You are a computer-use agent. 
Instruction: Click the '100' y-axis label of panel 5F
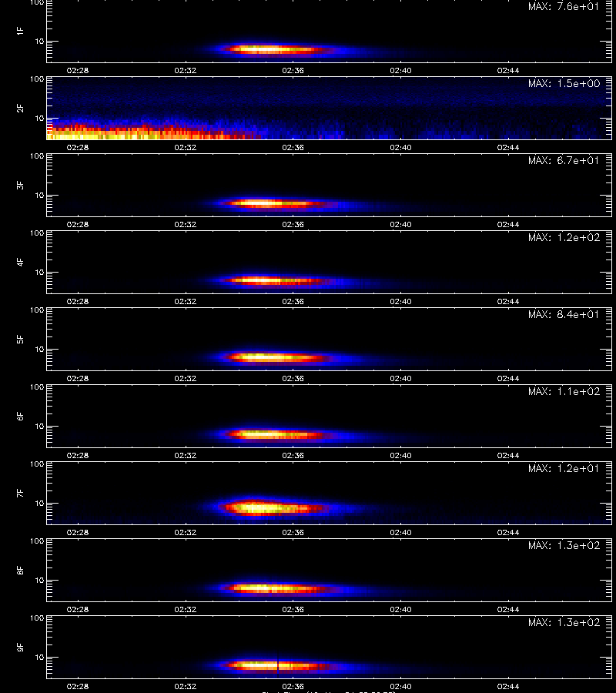pos(37,310)
